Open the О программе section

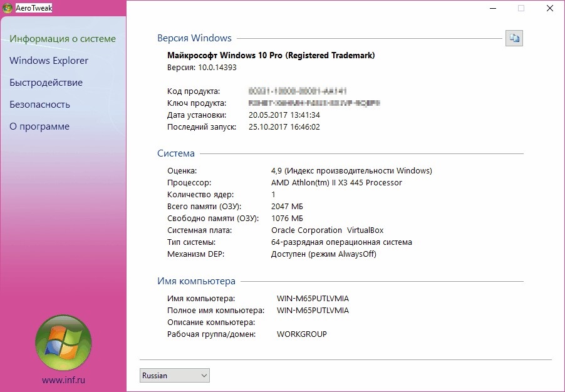tap(39, 126)
